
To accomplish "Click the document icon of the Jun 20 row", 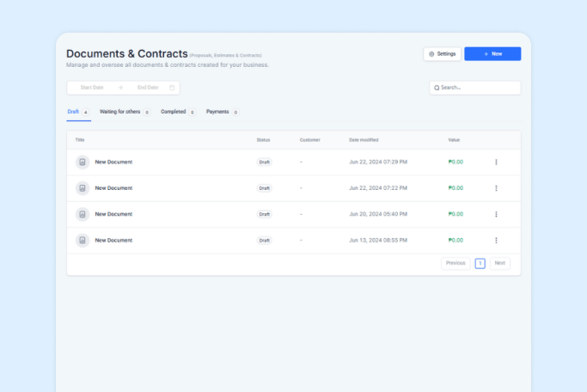I will (x=83, y=214).
